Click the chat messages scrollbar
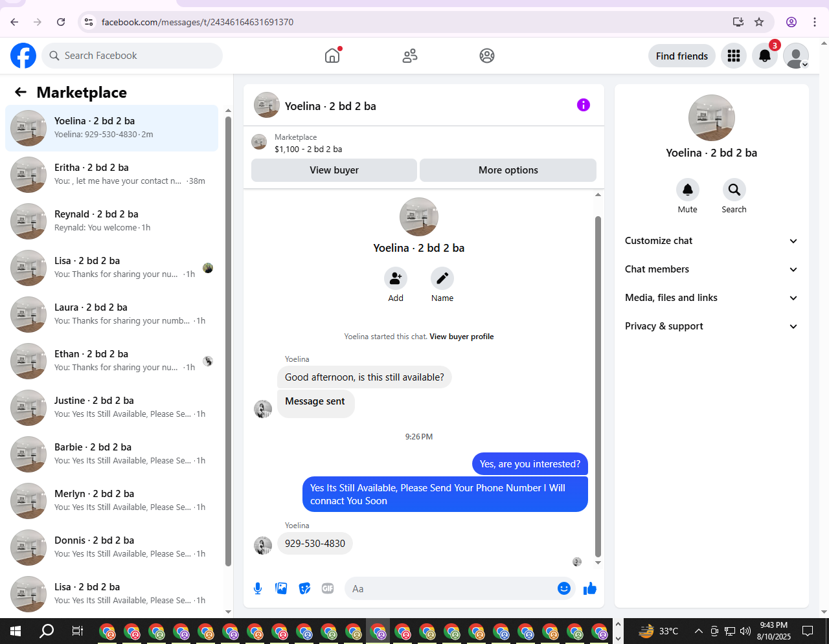Image resolution: width=829 pixels, height=644 pixels. [x=598, y=386]
